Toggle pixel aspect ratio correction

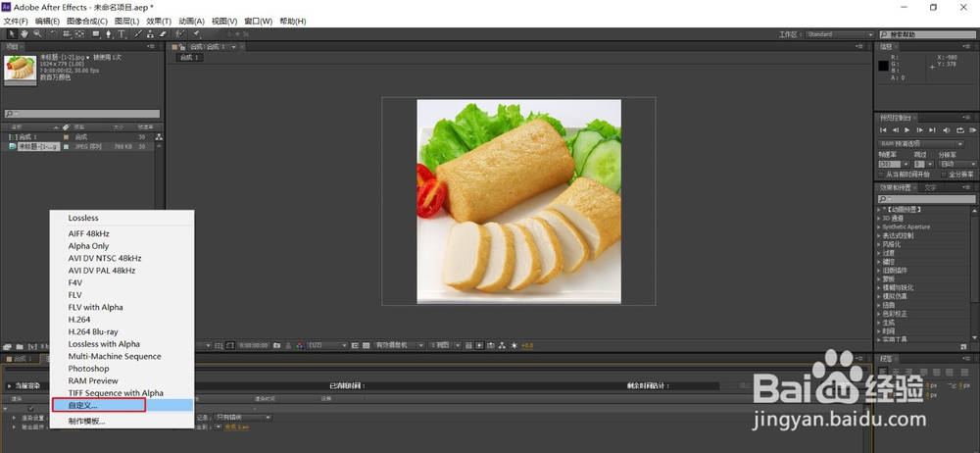tap(468, 345)
